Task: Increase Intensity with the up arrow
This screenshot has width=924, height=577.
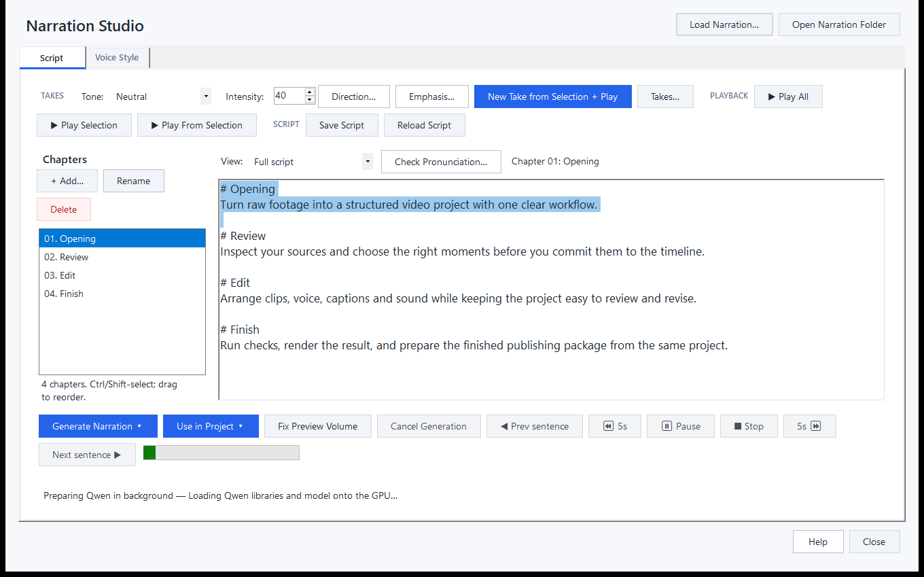Action: tap(310, 92)
